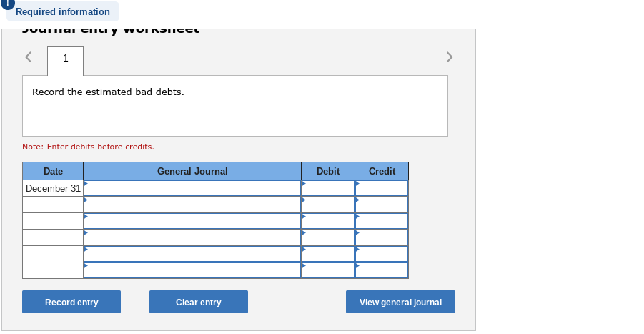Select second row Debit cell
The height and width of the screenshot is (334, 644).
(328, 205)
